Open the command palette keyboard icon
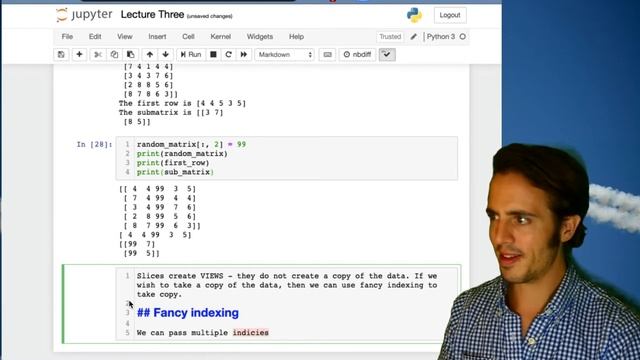Screen dimensions: 640x360 (x=327, y=54)
